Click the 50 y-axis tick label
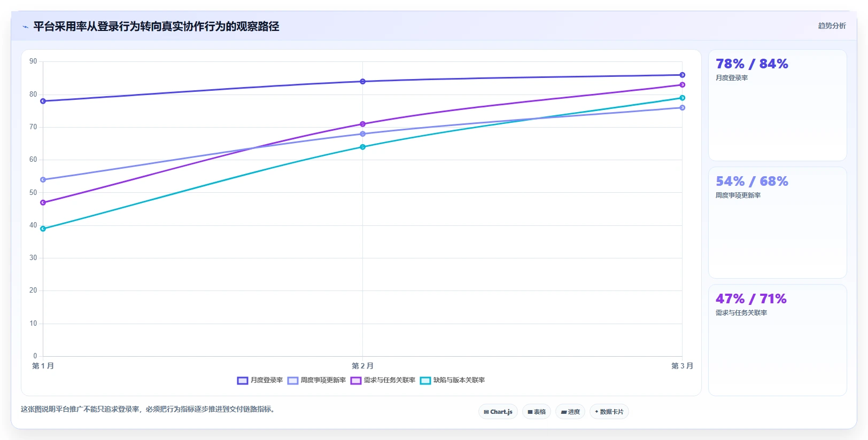Viewport: 868px width, 440px height. [x=33, y=193]
